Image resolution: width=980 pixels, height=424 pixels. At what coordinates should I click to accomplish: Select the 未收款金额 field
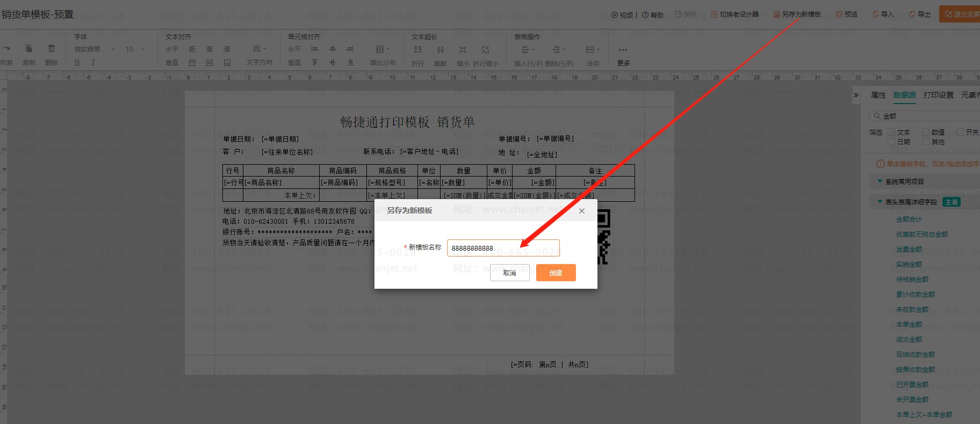pos(912,309)
